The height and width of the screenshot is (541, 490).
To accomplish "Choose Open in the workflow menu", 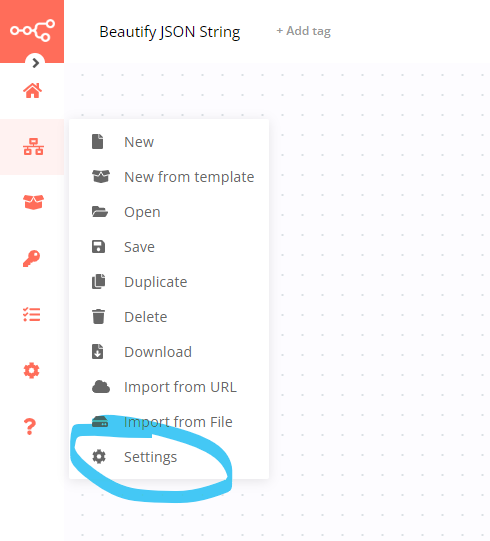I will [x=169, y=212].
